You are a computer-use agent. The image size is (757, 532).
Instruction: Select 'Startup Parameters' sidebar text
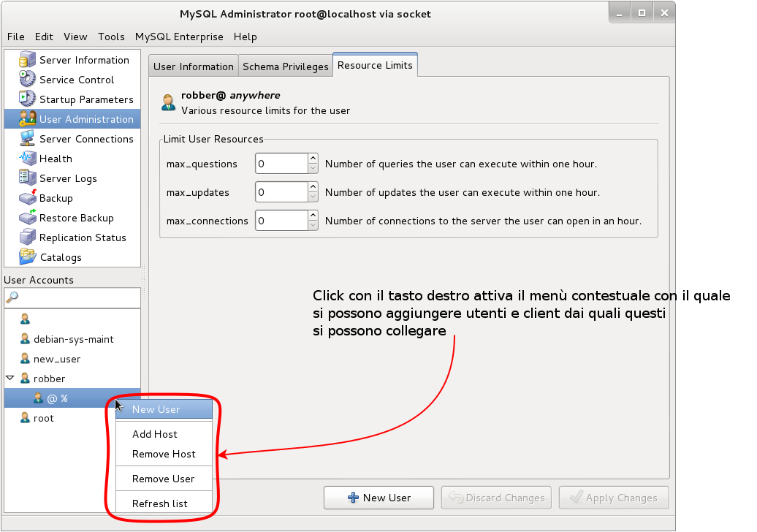(86, 99)
